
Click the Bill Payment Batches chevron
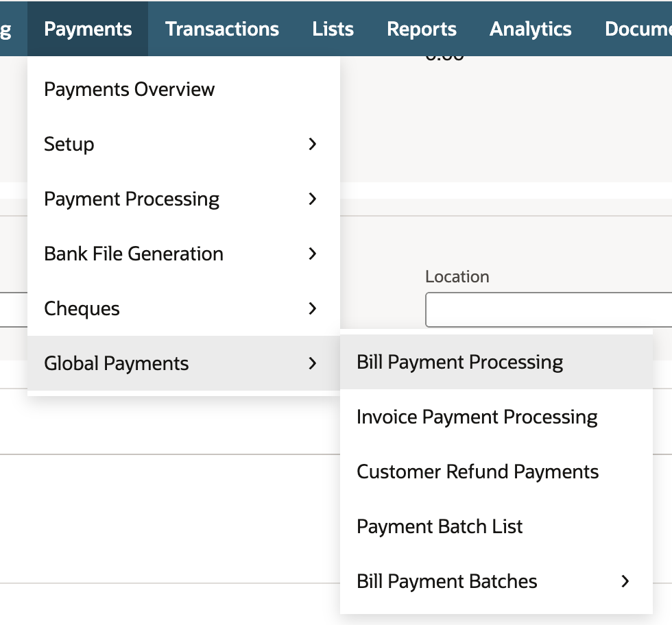[625, 581]
